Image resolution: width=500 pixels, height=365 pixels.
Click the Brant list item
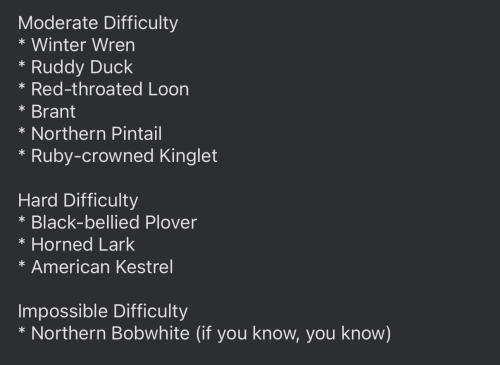(53, 112)
